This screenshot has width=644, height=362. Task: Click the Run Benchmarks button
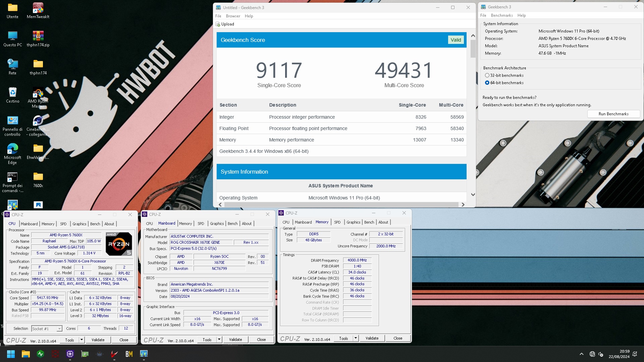613,114
